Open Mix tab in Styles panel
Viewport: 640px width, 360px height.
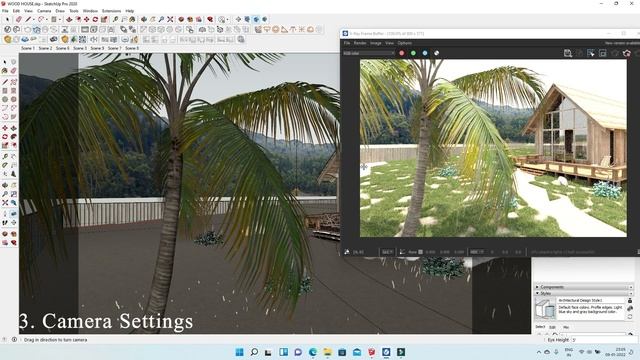566,327
